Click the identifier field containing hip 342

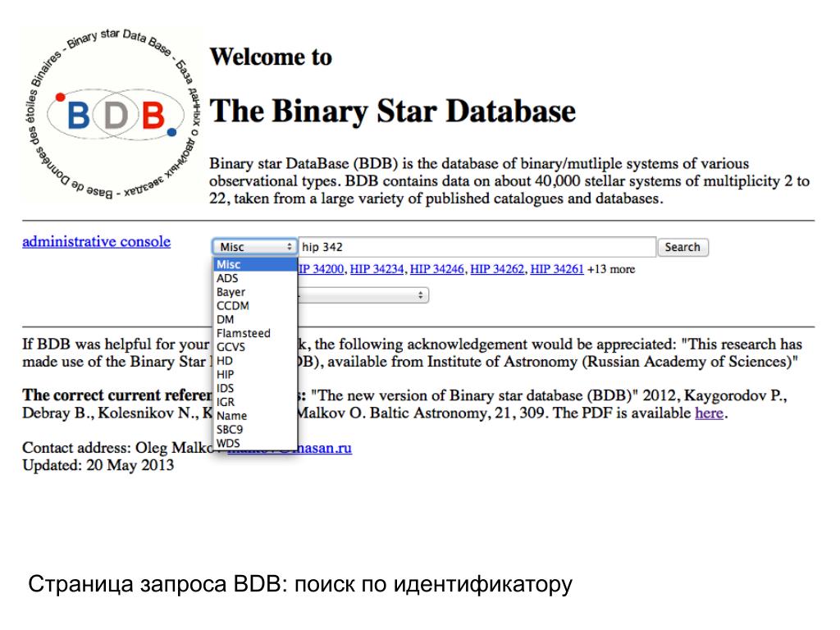pyautogui.click(x=477, y=247)
